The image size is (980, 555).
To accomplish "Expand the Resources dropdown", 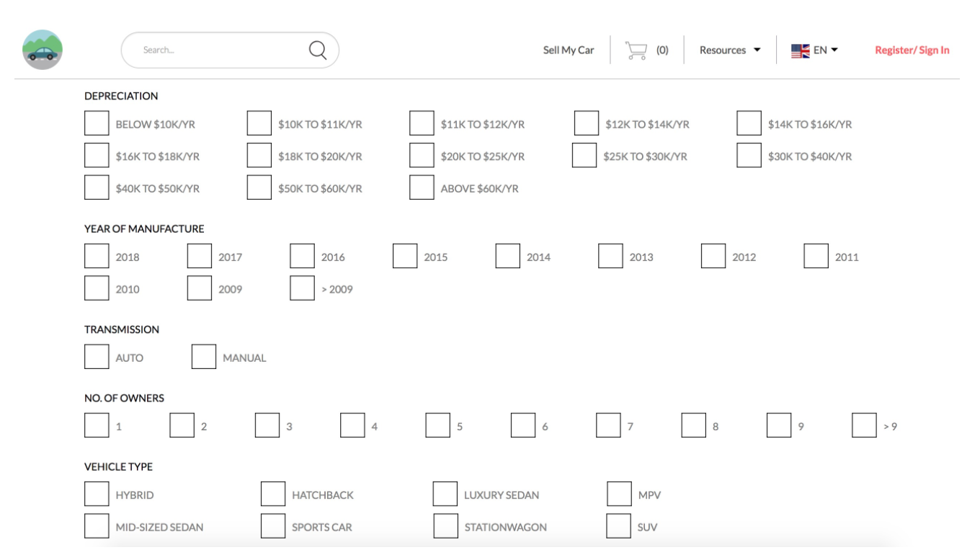I will click(x=730, y=50).
